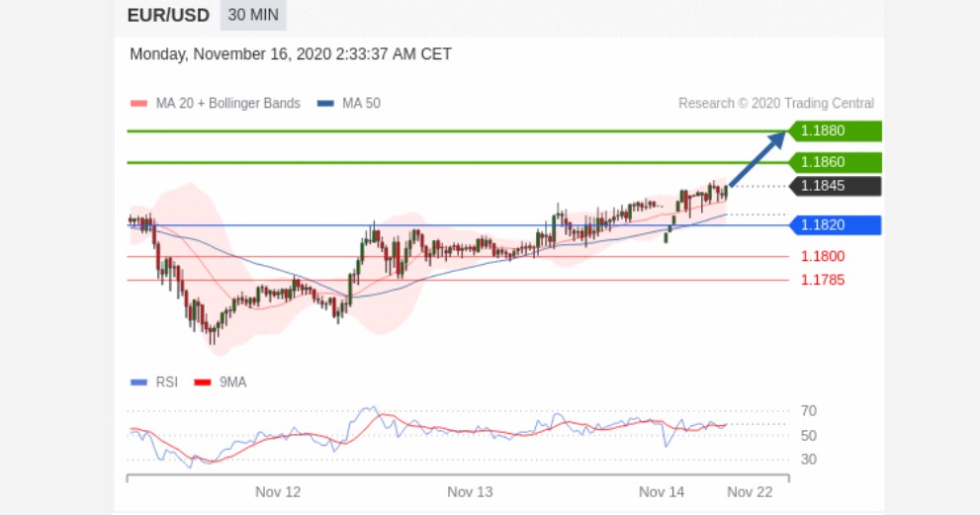Click the dark blue MA 50 legend swatch
Image resolution: width=980 pixels, height=515 pixels.
coord(325,104)
